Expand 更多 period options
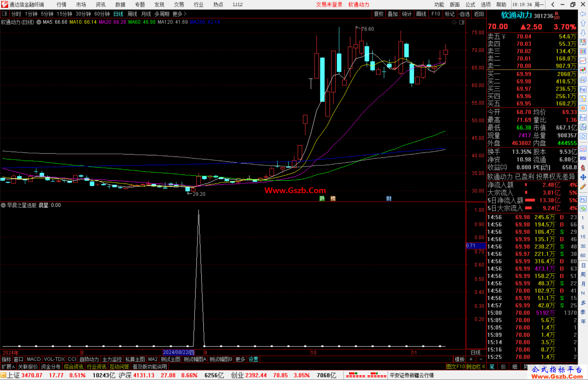This screenshot has width=588, height=380. click(179, 14)
